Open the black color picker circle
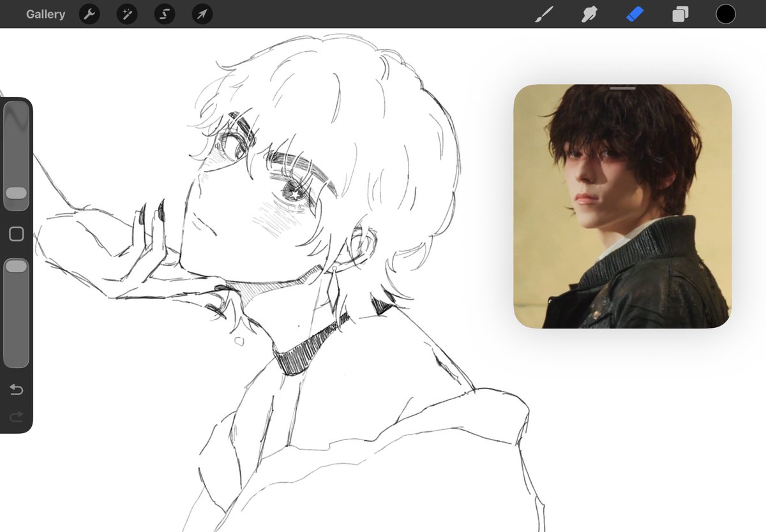 pos(726,14)
